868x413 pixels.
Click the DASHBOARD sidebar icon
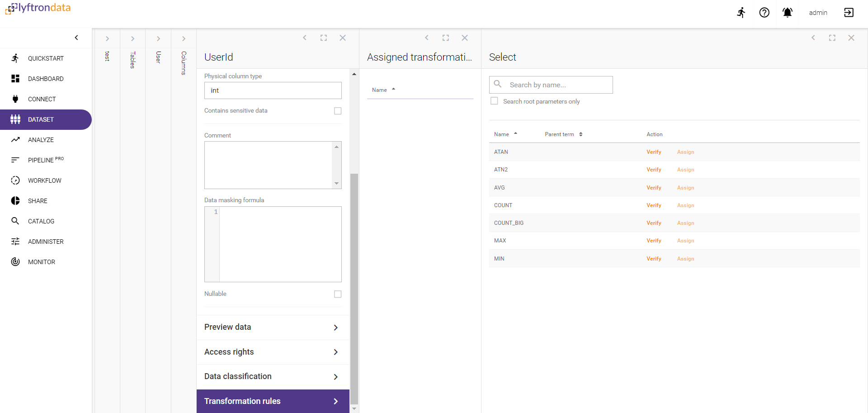15,79
